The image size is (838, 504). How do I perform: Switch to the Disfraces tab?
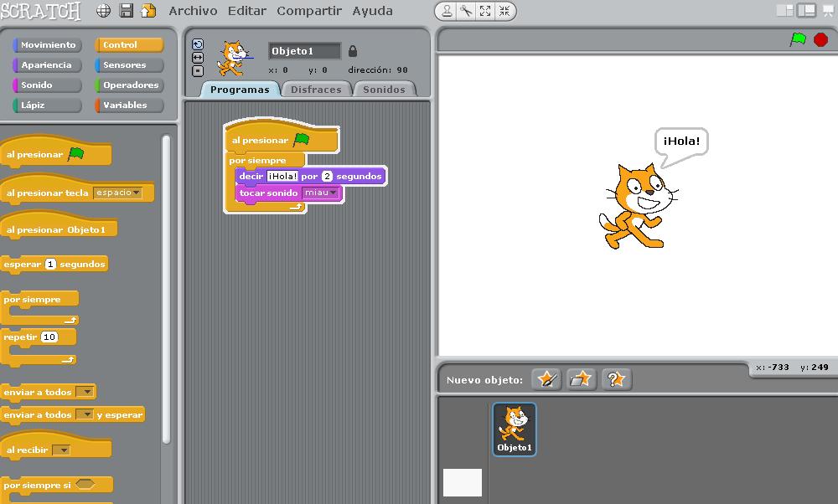coord(316,90)
